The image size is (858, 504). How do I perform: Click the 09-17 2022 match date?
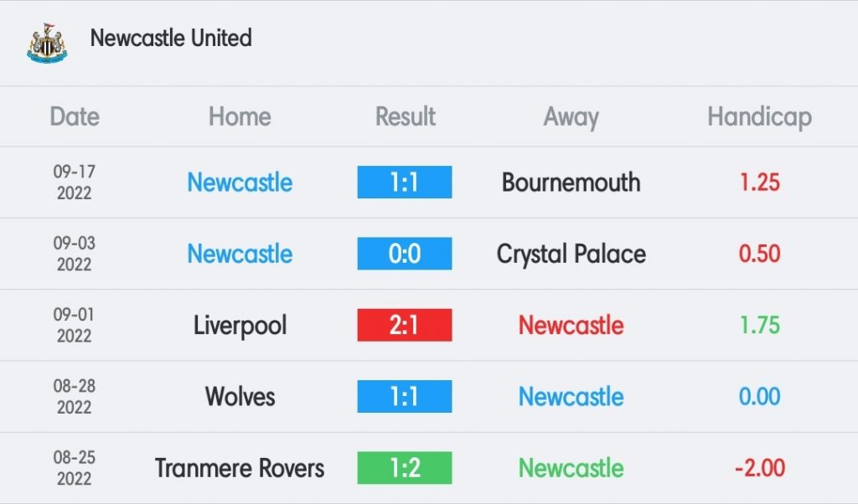tap(75, 182)
